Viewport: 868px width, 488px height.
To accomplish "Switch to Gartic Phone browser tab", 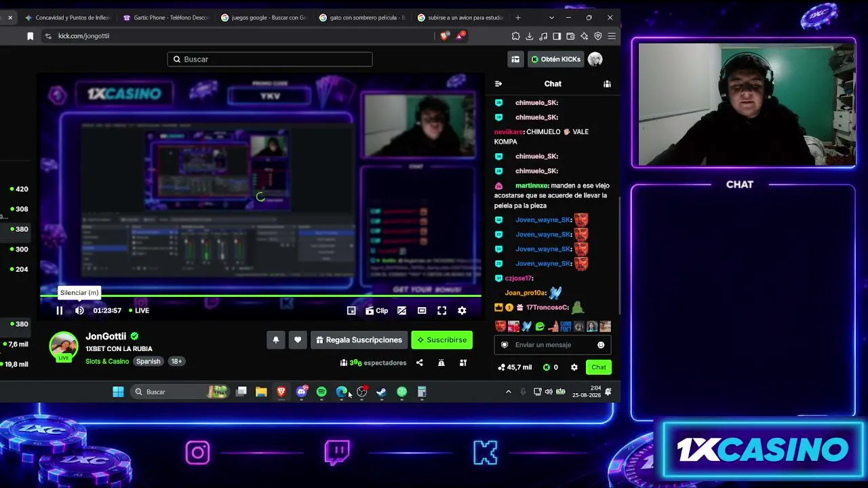I will click(165, 18).
